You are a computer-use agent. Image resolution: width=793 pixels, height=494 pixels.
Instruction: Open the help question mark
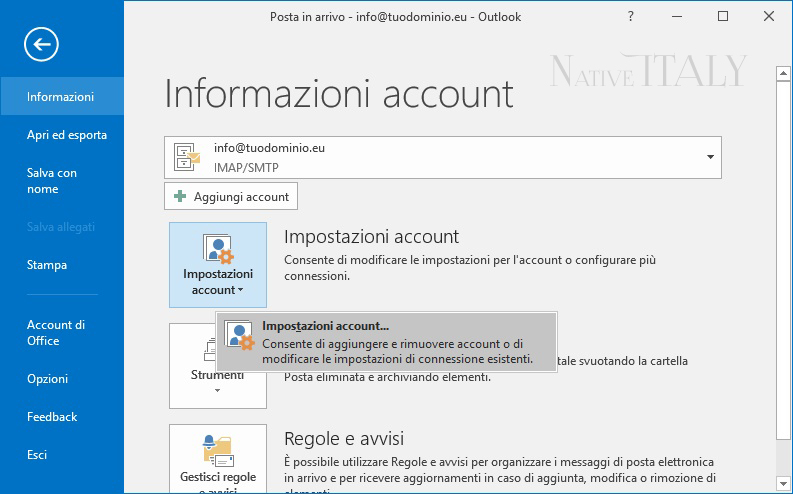tap(630, 17)
